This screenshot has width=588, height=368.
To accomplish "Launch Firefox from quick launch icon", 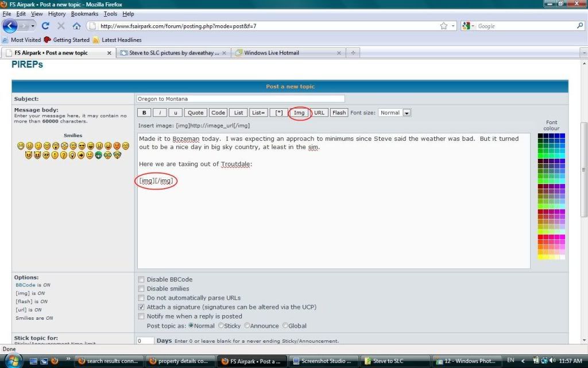I will 55,361.
